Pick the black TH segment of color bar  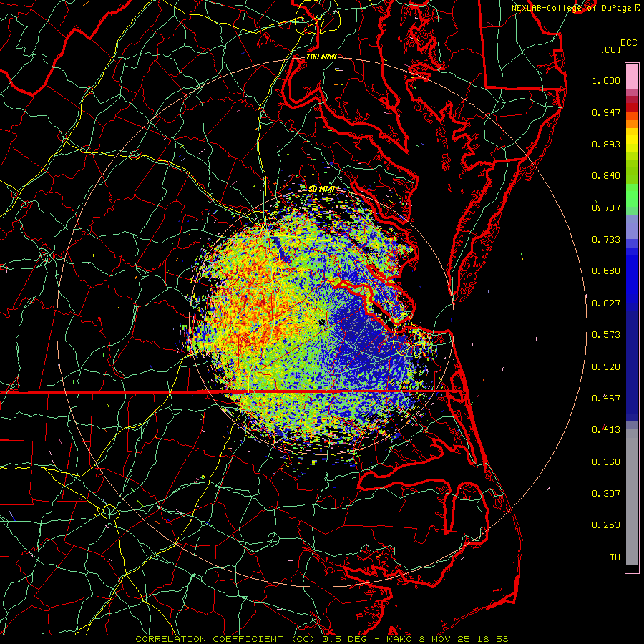tap(632, 569)
